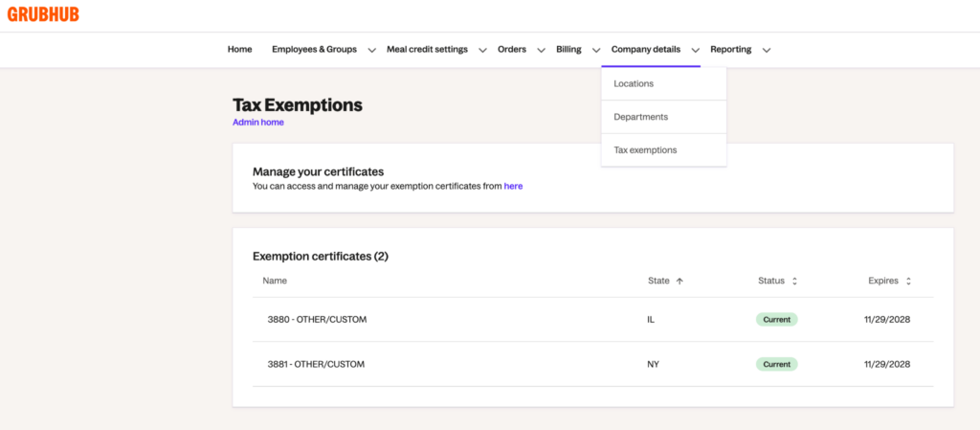Expand Employees & Groups chevron
The image size is (980, 430).
coord(372,50)
